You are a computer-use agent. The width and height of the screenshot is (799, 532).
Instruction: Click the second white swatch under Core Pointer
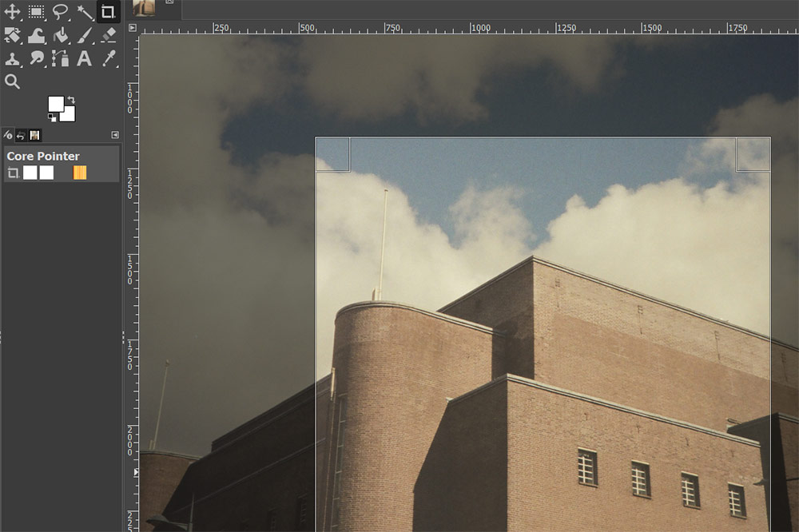tap(46, 173)
